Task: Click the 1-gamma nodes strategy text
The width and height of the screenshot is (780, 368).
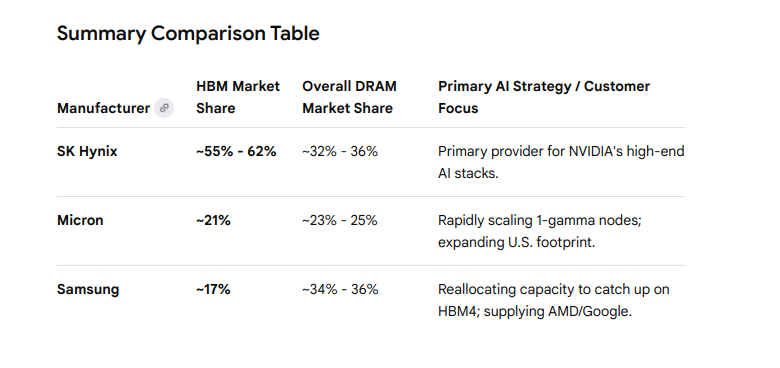Action: (x=540, y=220)
